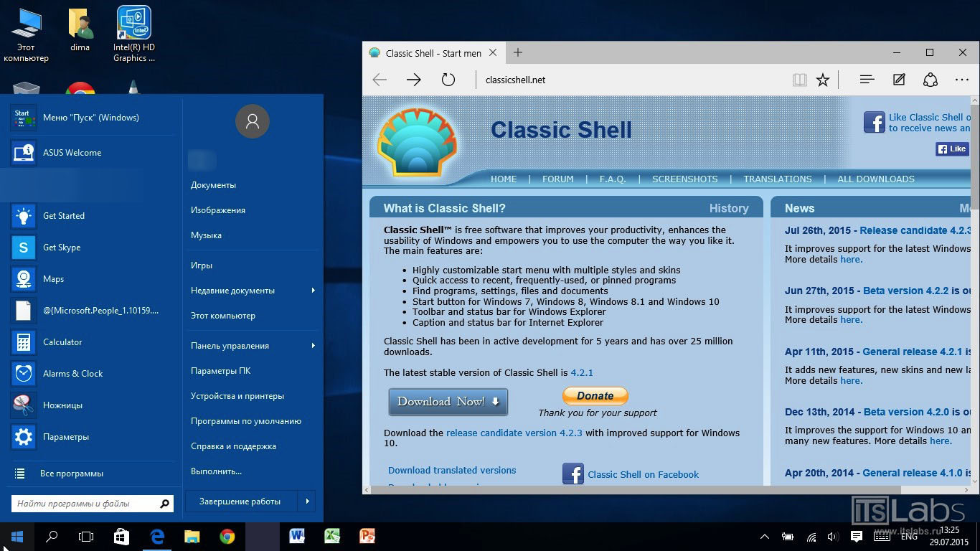Open Параметры gear icon
The width and height of the screenshot is (980, 551).
pos(23,437)
